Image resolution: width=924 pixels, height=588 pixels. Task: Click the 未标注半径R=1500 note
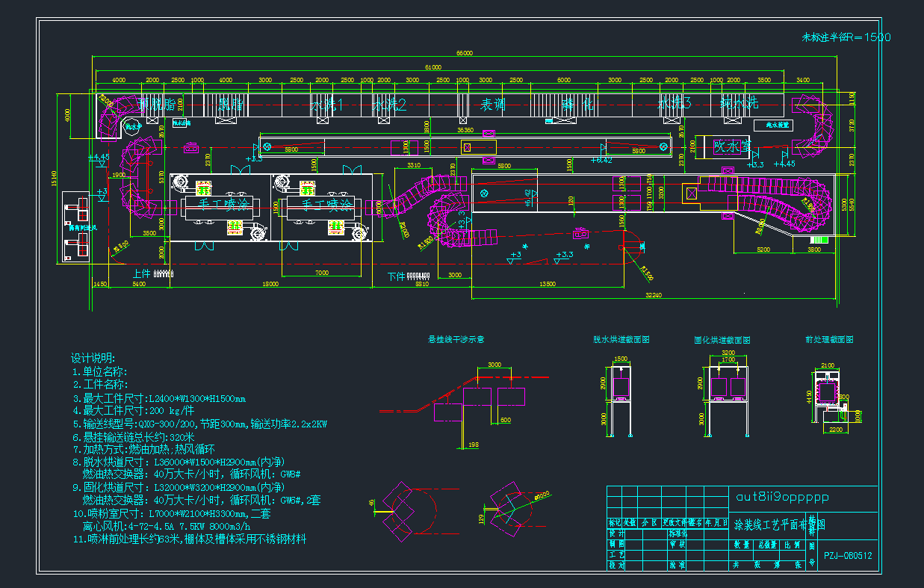tap(846, 37)
